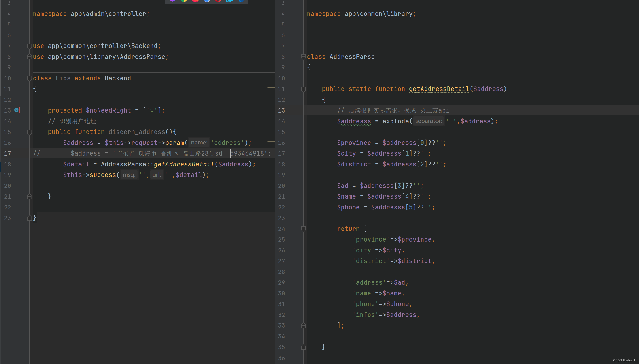Click 'address'=>$ad array entry
Image resolution: width=639 pixels, height=364 pixels.
tap(381, 282)
